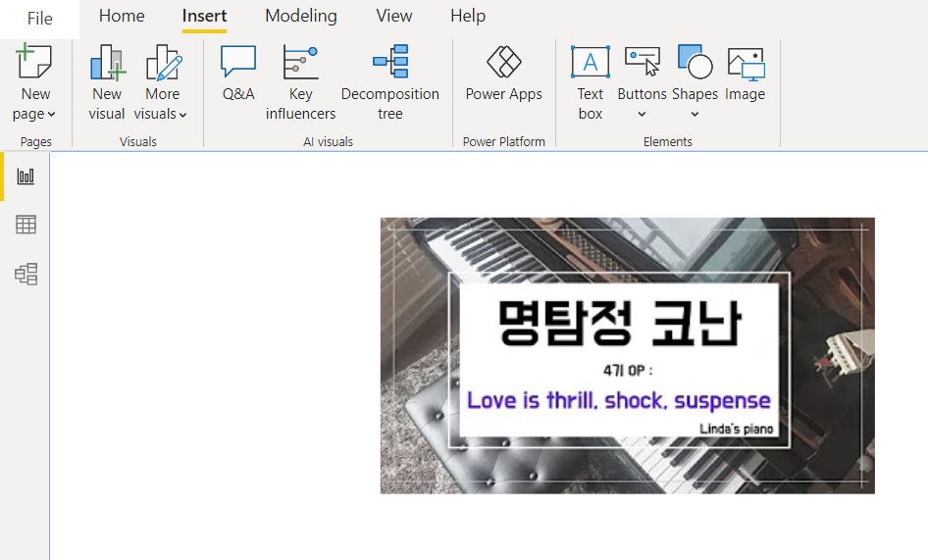Screen dimensions: 928x560
Task: Select the piano image on the canvas
Action: tap(628, 355)
